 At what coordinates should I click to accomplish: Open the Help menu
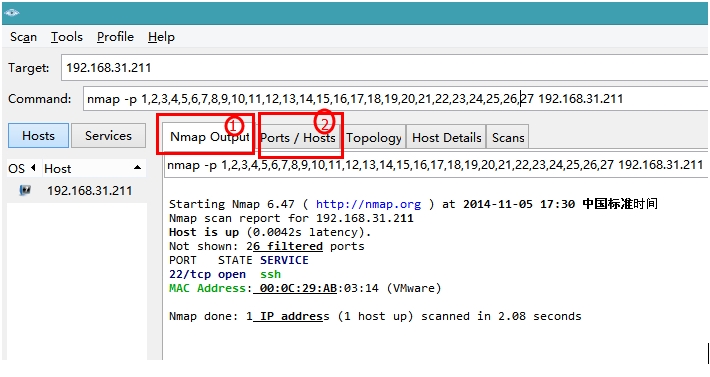pos(161,37)
